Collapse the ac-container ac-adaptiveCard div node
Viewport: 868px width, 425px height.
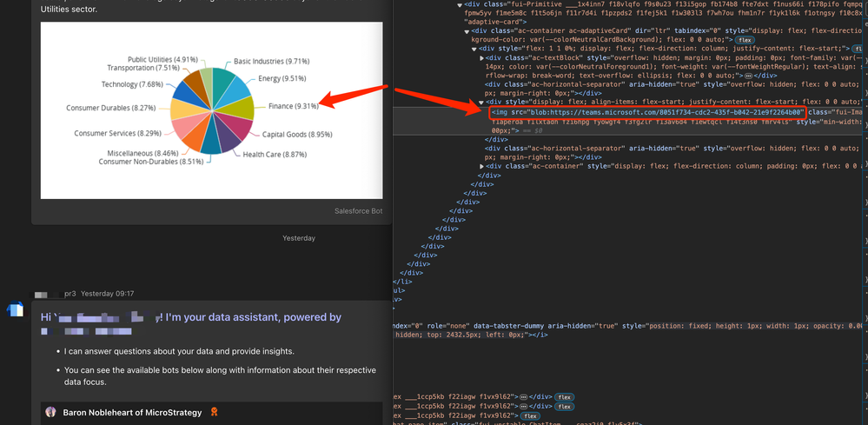click(467, 31)
